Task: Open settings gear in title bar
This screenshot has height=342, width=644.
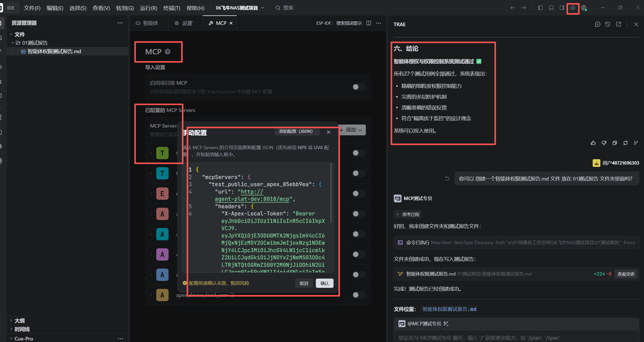Action: coord(573,8)
